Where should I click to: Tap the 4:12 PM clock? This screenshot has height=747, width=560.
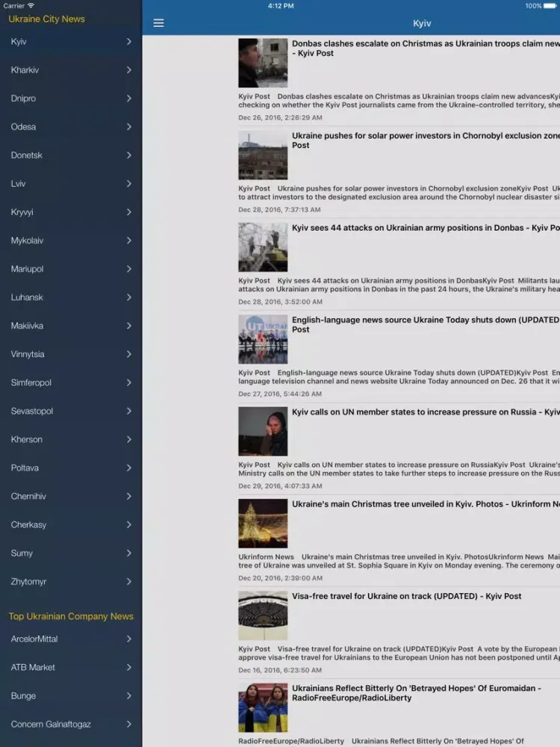point(281,6)
